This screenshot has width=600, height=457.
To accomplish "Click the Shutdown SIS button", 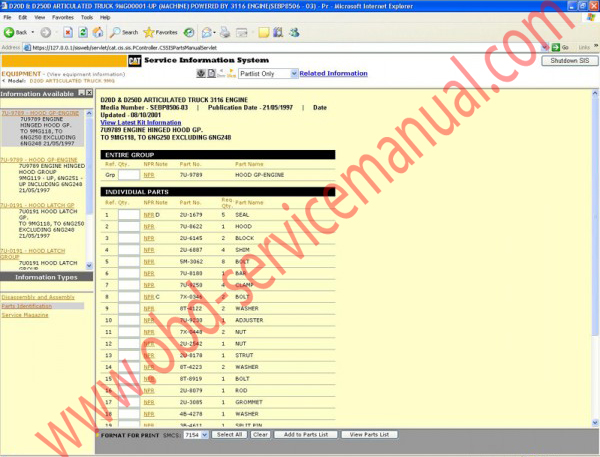I will (x=569, y=60).
